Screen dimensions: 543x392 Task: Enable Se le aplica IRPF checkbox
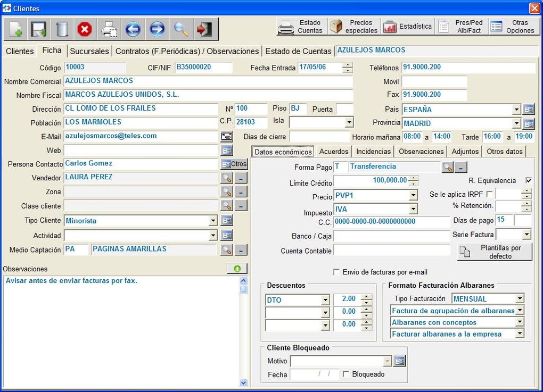(x=489, y=194)
